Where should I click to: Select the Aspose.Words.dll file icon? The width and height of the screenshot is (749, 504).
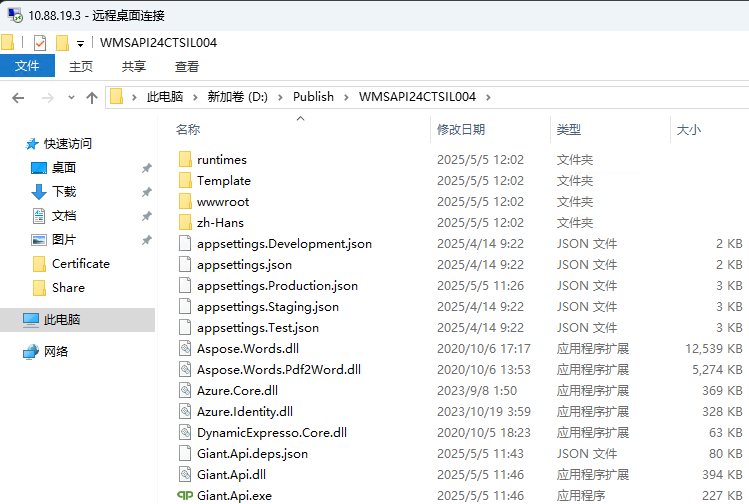click(x=185, y=348)
